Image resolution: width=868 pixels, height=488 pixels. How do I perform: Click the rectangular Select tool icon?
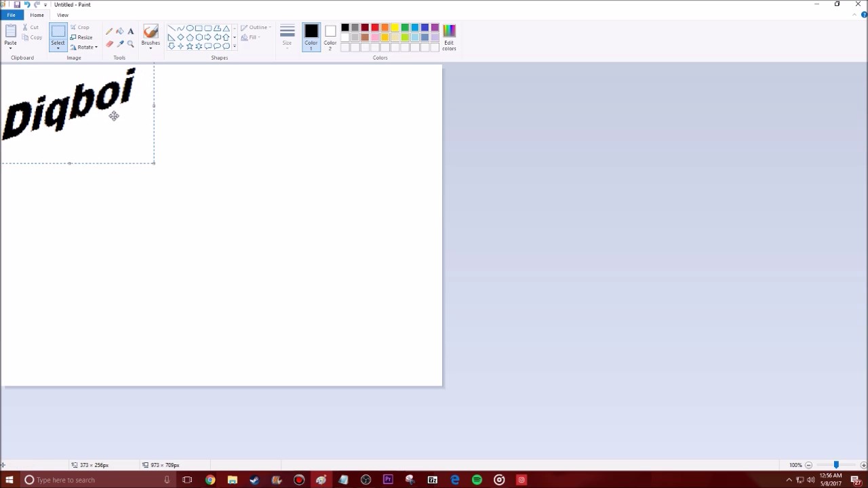58,32
